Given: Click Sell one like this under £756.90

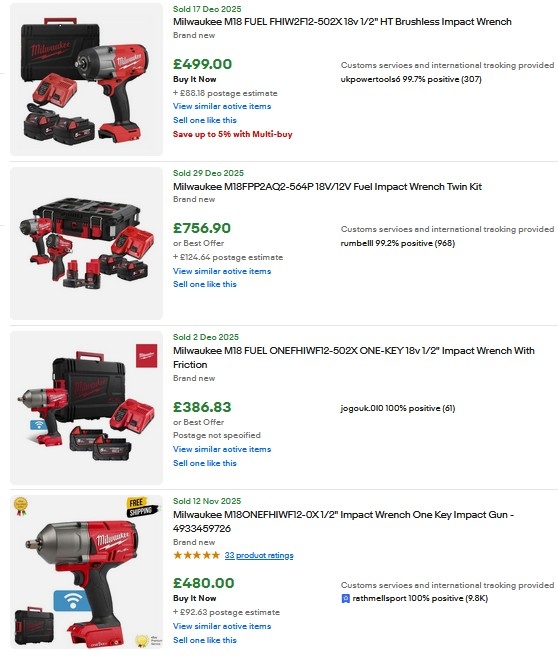Looking at the screenshot, I should [x=205, y=284].
